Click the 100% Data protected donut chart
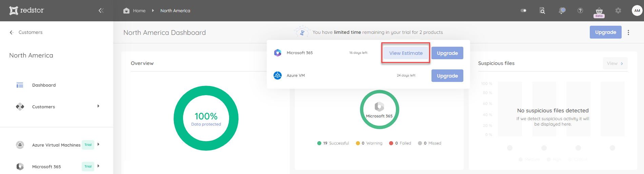This screenshot has width=644, height=174. click(x=206, y=118)
